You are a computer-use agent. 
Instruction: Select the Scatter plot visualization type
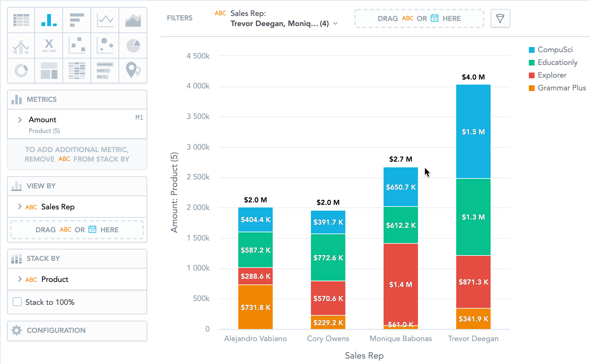click(77, 45)
